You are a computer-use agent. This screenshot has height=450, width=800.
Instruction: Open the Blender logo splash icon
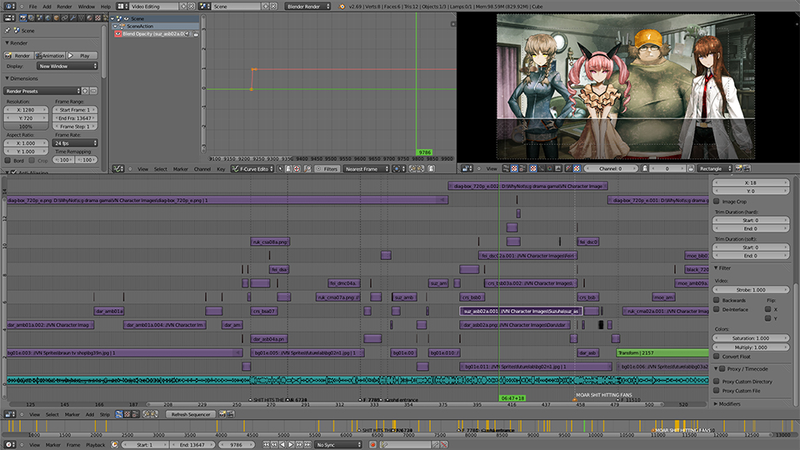click(342, 7)
